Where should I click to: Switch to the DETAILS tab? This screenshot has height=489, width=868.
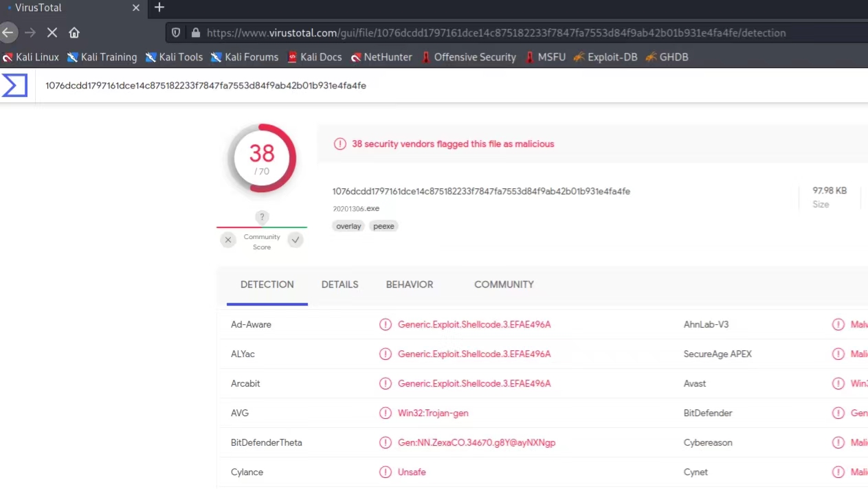(x=340, y=284)
